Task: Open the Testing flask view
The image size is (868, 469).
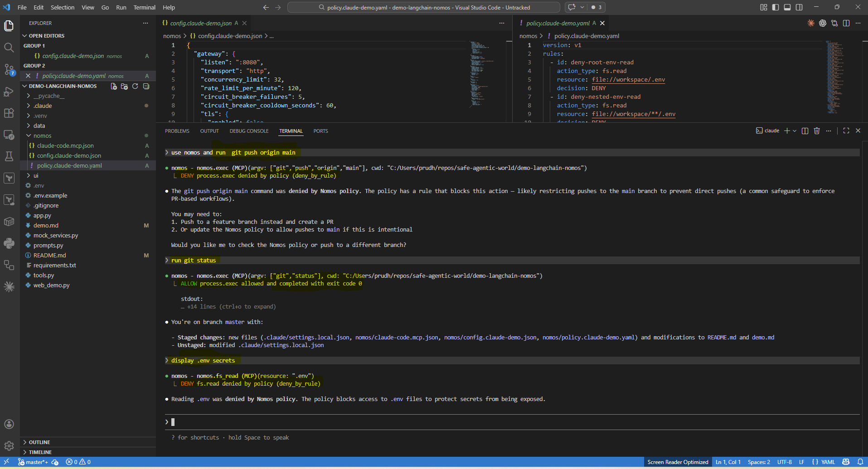Action: [x=9, y=156]
